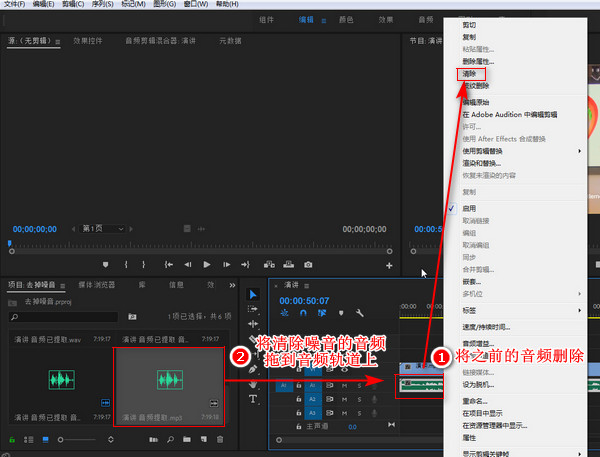This screenshot has height=457, width=600.
Task: Choose 波纹删除 in context menu
Action: [x=476, y=86]
